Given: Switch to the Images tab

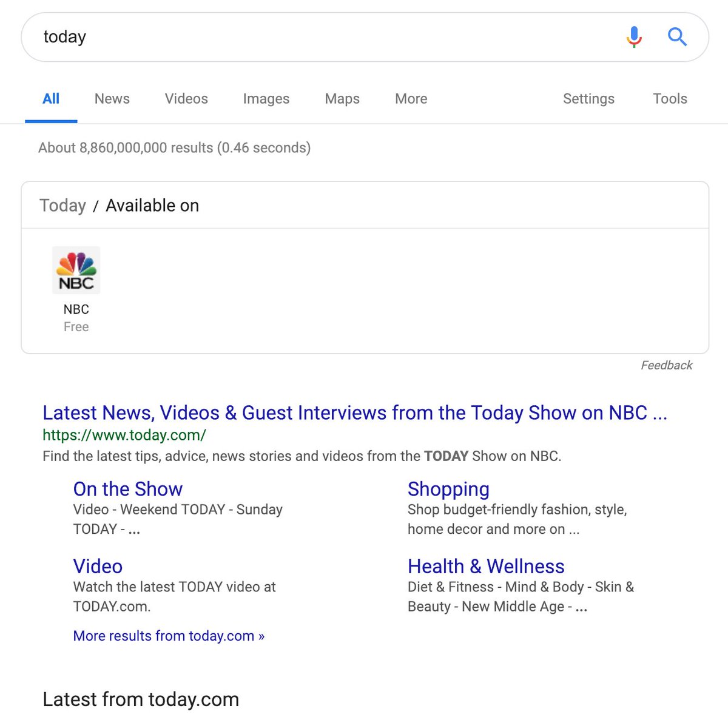Looking at the screenshot, I should point(266,99).
